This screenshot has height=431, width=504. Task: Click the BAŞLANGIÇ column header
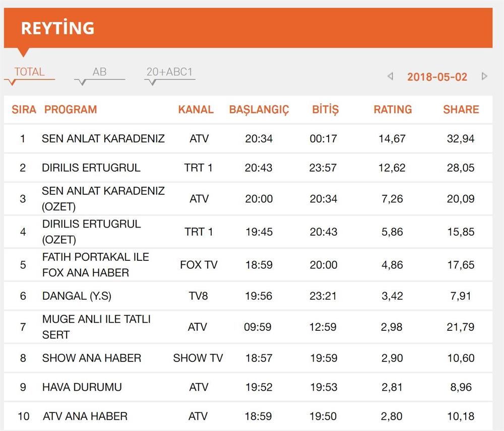click(259, 110)
